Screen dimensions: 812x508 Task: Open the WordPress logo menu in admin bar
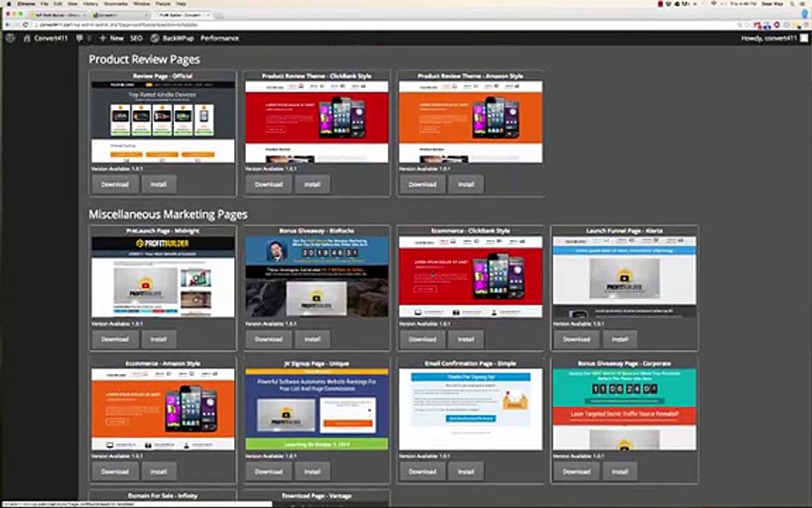[x=10, y=38]
